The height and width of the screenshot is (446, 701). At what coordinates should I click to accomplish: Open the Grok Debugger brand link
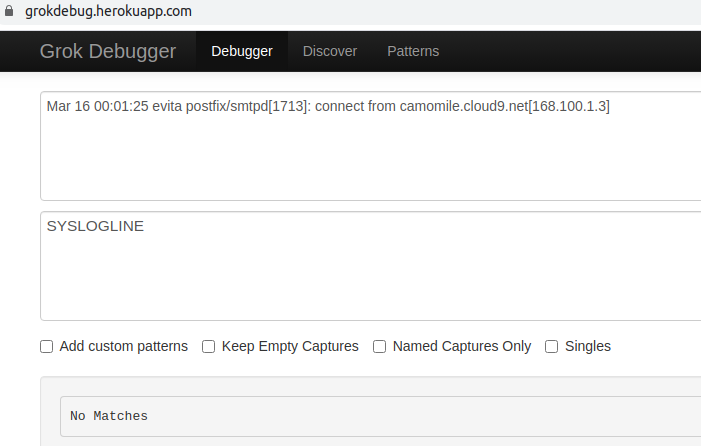tap(107, 51)
